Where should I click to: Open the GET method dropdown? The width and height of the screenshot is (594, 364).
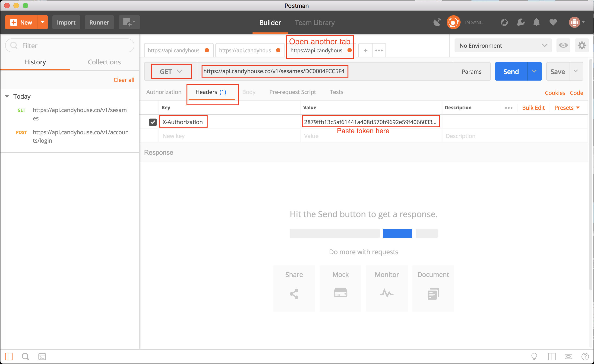(171, 72)
